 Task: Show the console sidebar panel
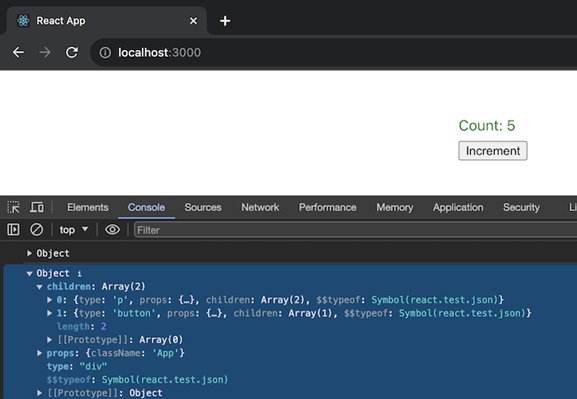click(13, 230)
